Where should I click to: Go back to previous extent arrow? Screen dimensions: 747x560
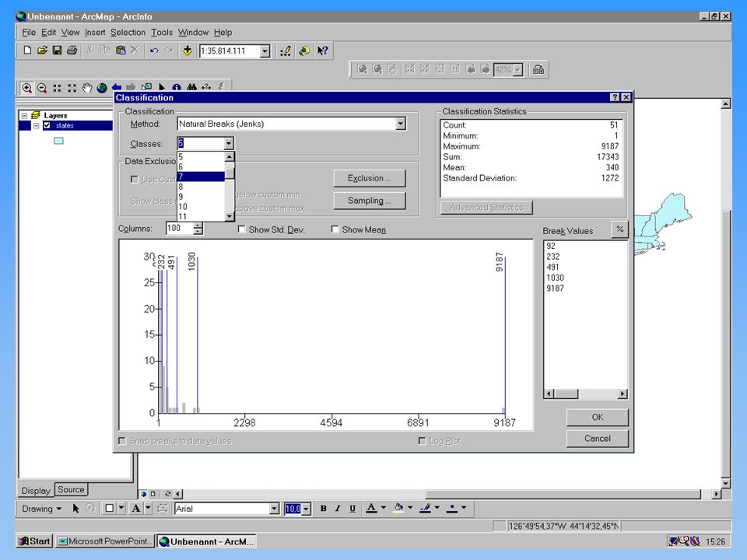[x=116, y=88]
